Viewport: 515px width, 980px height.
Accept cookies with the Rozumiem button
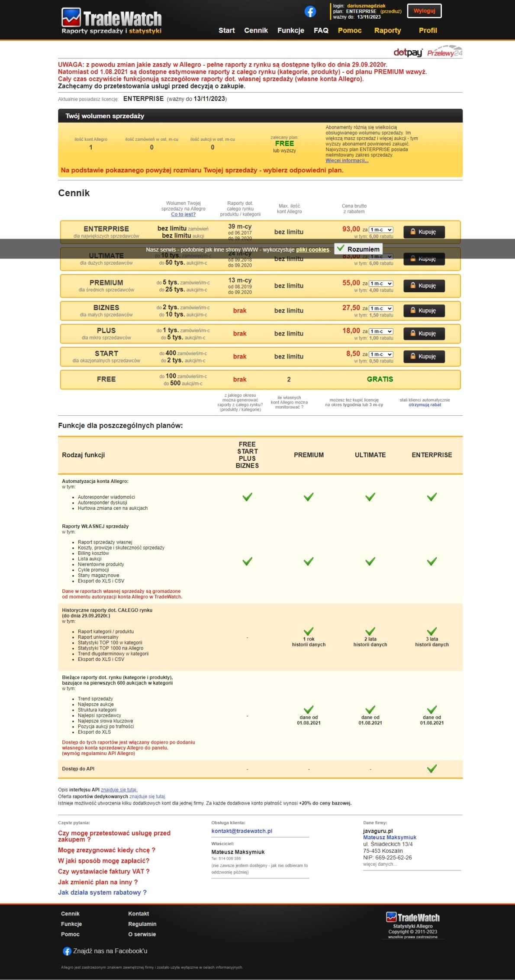point(359,249)
